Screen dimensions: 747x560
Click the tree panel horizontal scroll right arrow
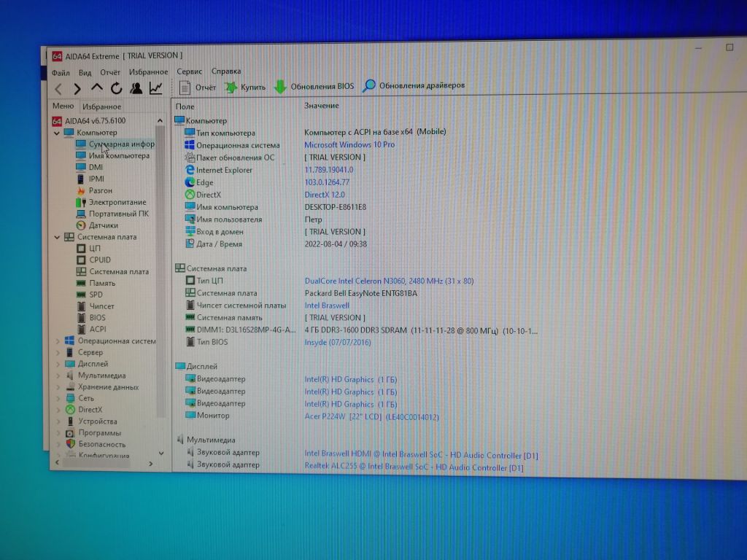150,463
